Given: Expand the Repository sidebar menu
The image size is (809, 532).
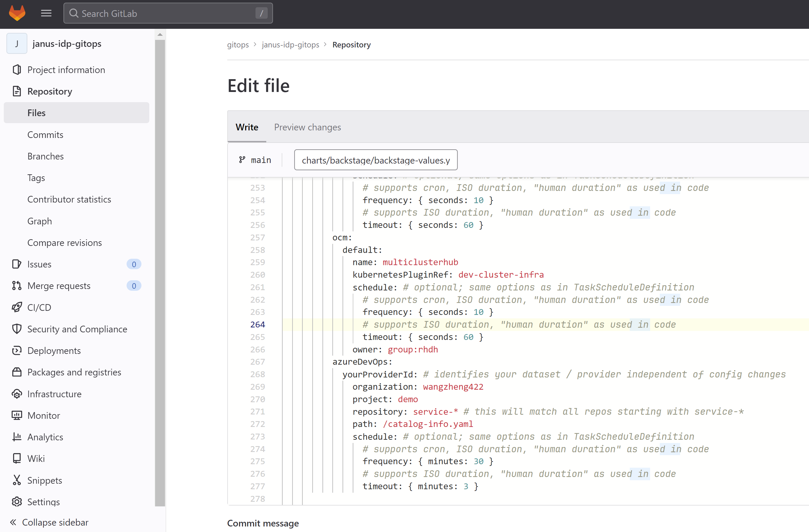Looking at the screenshot, I should (x=50, y=91).
